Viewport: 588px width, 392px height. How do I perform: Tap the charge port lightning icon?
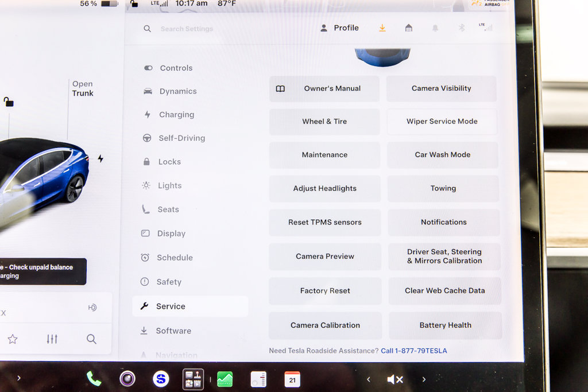click(100, 158)
